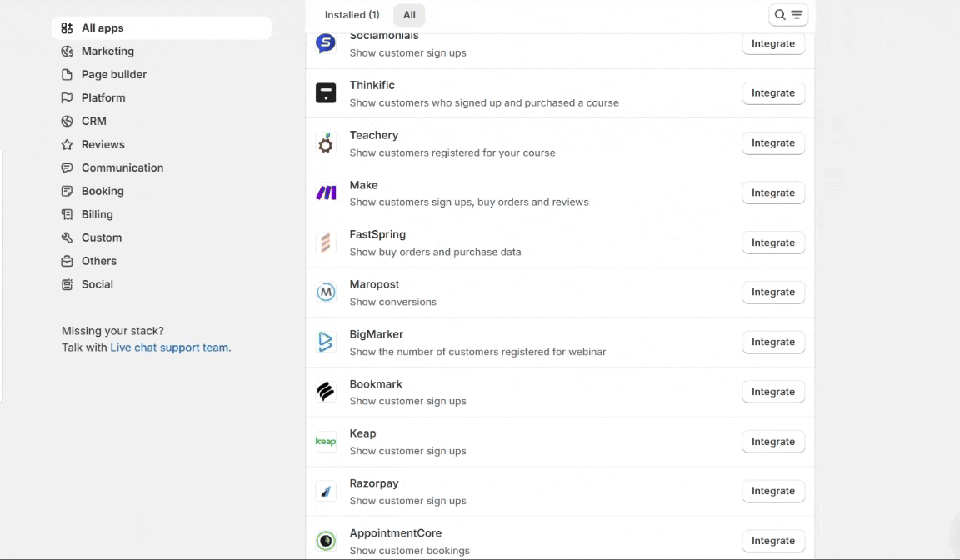Click the Teachery app name

click(374, 135)
